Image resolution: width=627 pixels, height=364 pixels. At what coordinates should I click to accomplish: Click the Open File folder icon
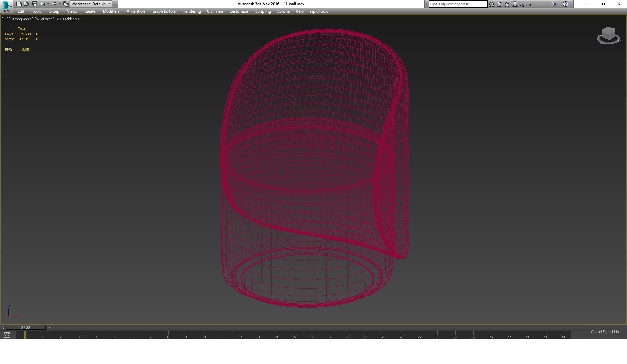pyautogui.click(x=27, y=4)
